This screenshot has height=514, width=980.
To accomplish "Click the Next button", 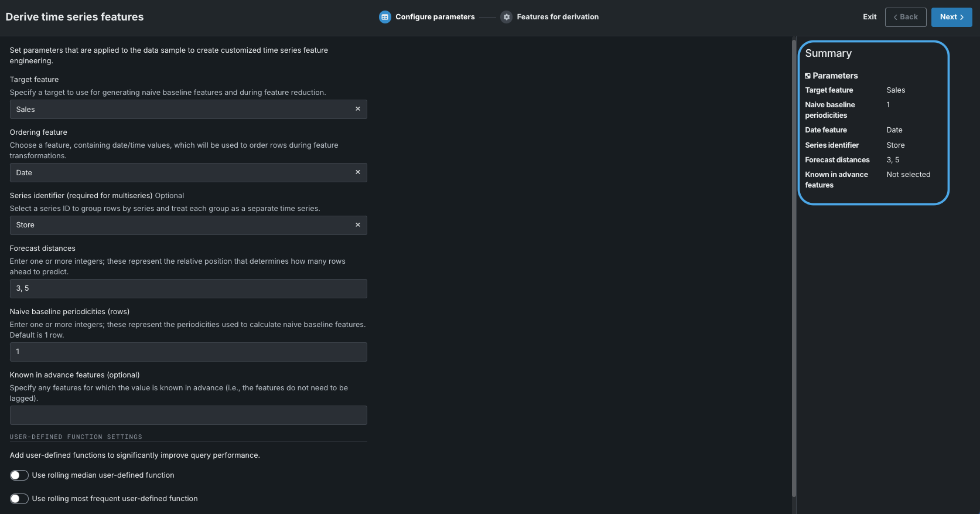I will click(x=951, y=17).
